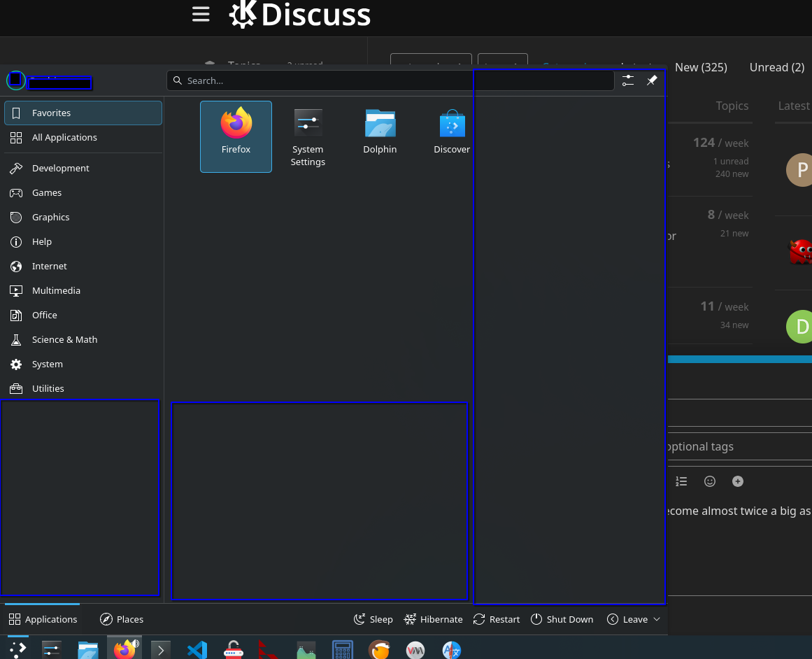Insert an emoji using the smiley icon
The width and height of the screenshot is (812, 659).
click(709, 481)
